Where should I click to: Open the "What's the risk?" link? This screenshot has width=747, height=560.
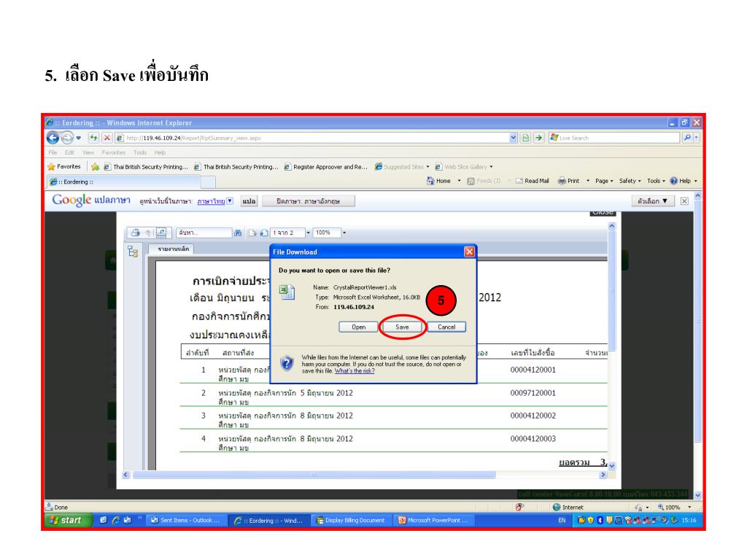coord(355,371)
